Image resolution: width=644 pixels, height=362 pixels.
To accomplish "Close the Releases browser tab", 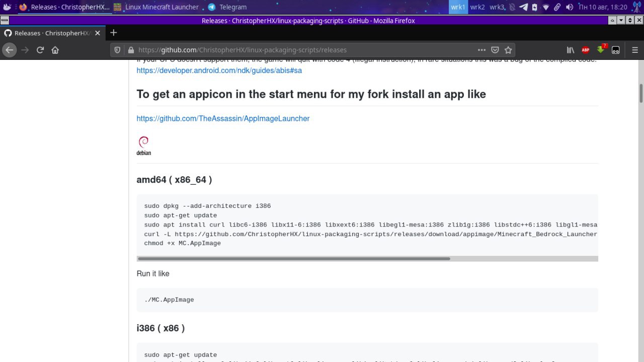I will coord(98,33).
